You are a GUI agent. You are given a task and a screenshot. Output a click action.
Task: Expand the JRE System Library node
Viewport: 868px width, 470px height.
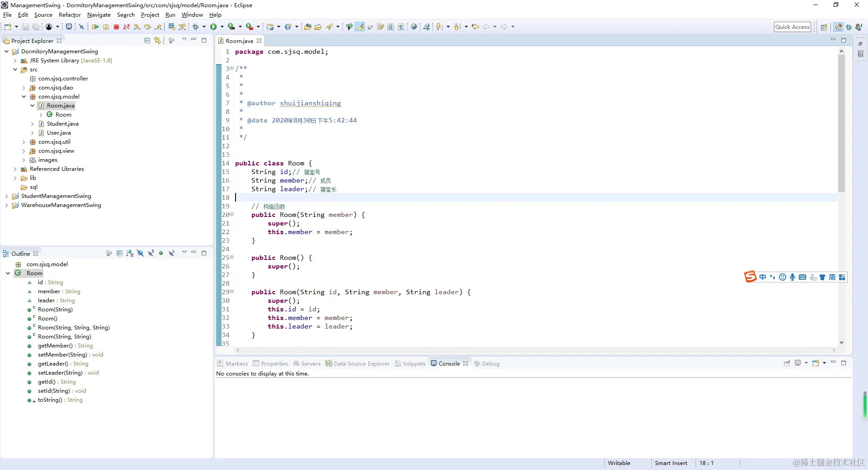15,61
